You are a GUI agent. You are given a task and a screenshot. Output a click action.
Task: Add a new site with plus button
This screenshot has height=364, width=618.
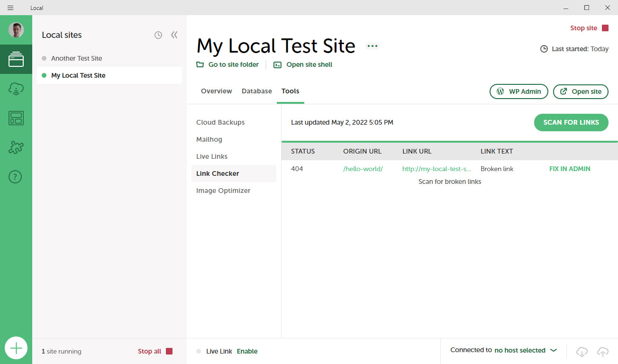pyautogui.click(x=16, y=348)
